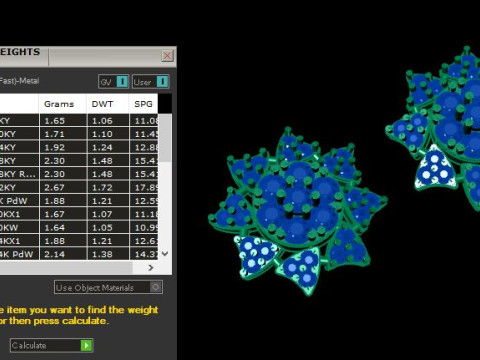480x360 pixels.
Task: Toggle the GV switch
Action: pos(114,82)
